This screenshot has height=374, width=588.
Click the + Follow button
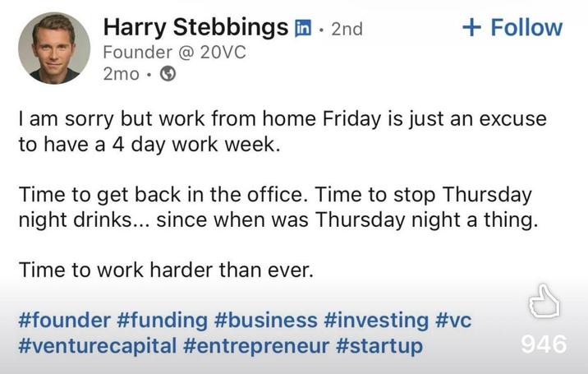coord(512,27)
